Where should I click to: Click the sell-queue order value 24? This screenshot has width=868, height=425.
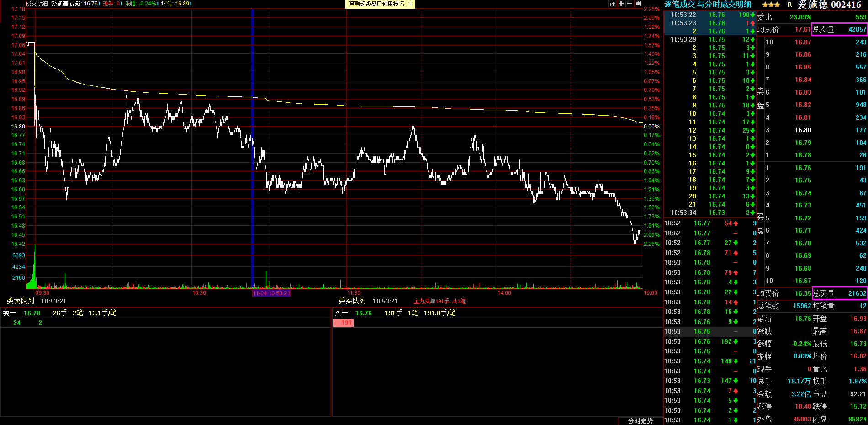[17, 323]
